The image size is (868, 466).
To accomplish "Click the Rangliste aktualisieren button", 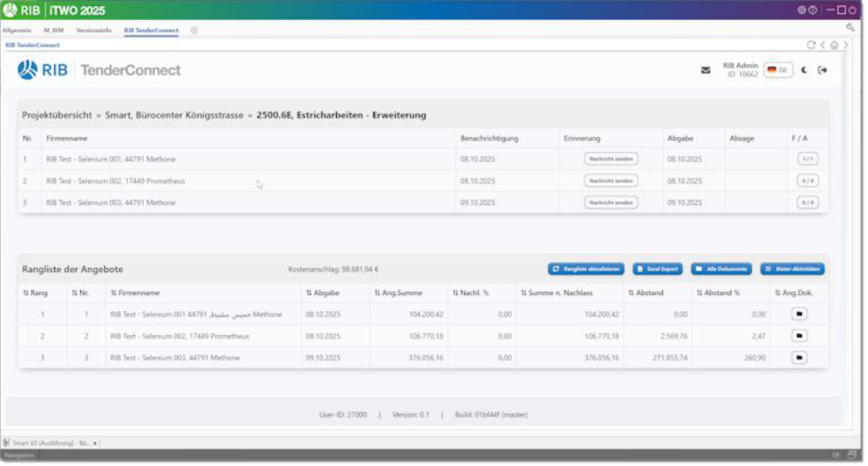I will click(586, 269).
